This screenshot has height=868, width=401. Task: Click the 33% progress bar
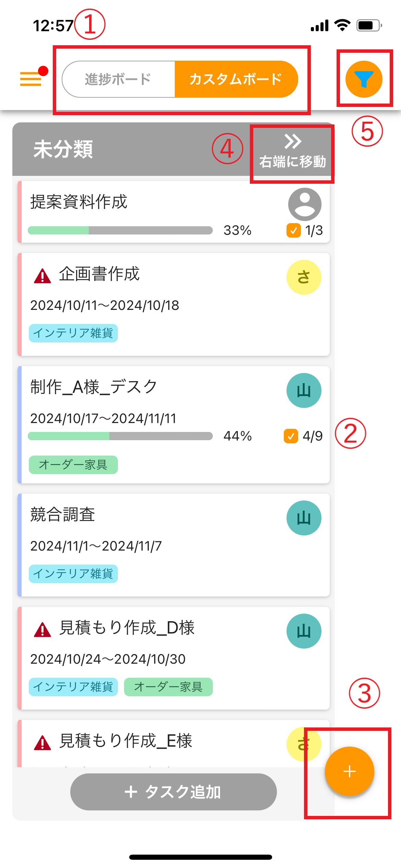point(120,230)
